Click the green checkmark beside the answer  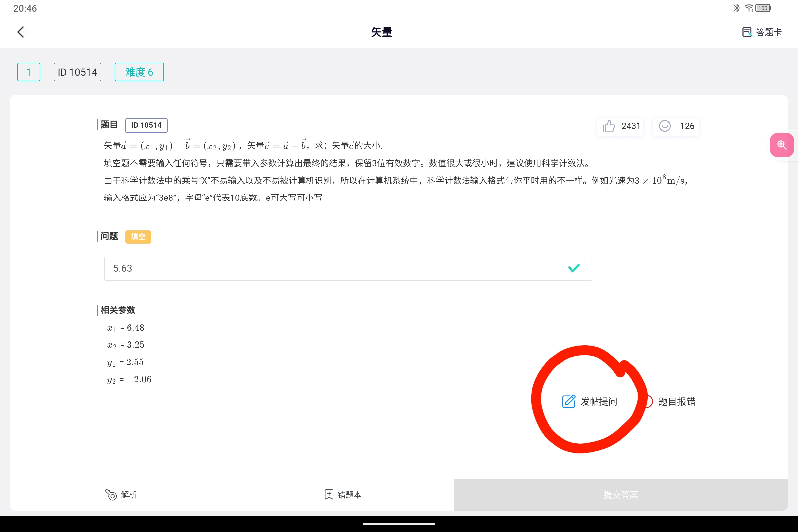pos(573,268)
